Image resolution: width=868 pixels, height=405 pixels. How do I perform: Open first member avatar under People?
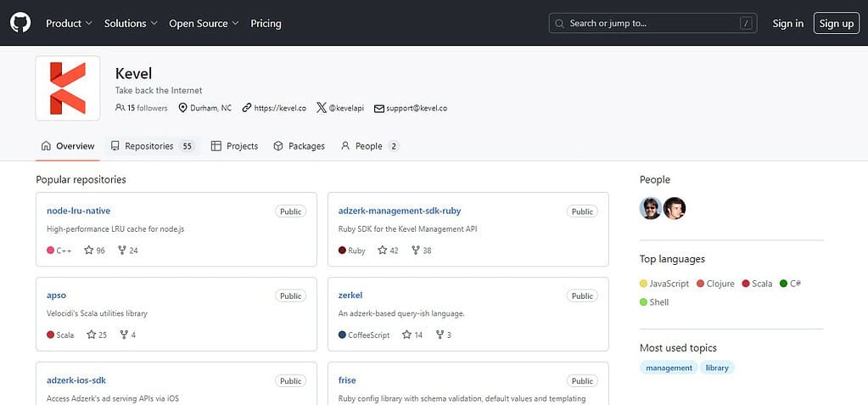coord(651,208)
